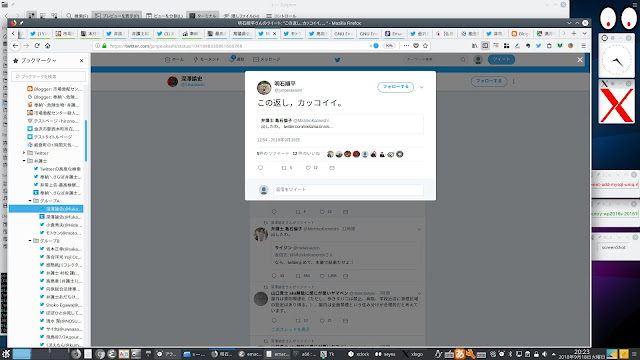640x360 pixels.
Task: Follow 明石順平 in the tweet dialog
Action: point(395,87)
